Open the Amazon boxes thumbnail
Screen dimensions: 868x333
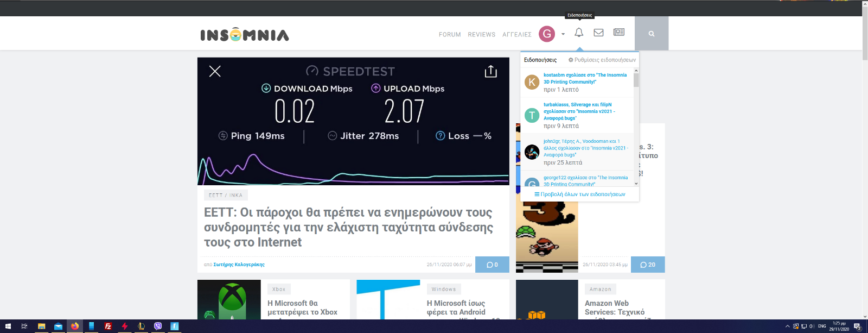pos(547,299)
